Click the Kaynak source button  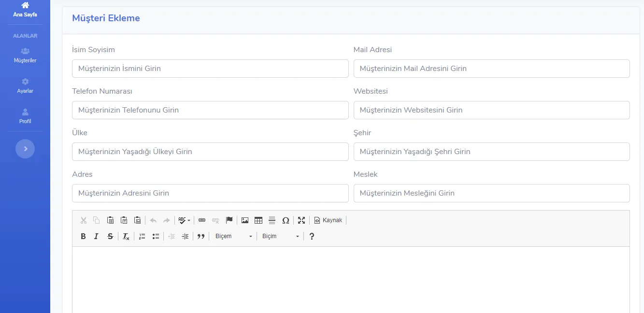[x=328, y=220]
